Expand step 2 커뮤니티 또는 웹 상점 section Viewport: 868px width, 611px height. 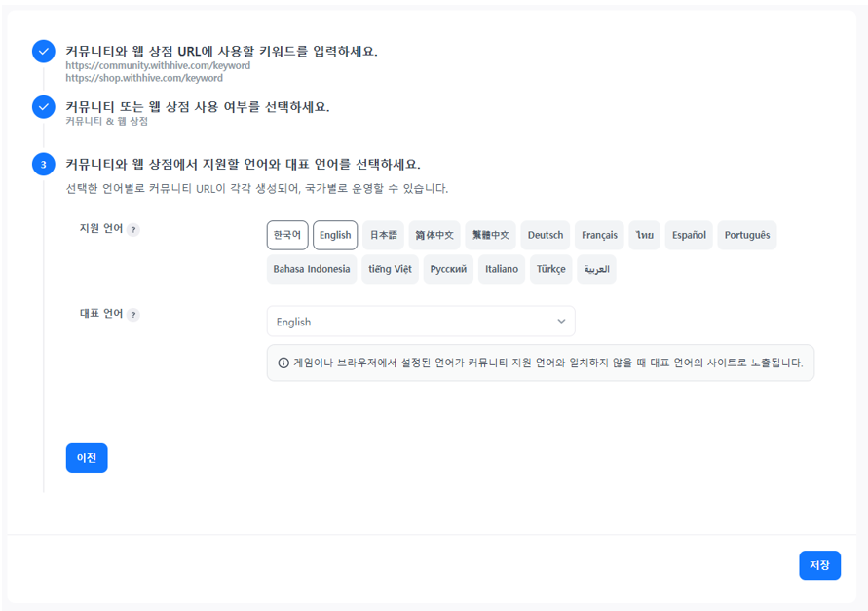pyautogui.click(x=197, y=107)
